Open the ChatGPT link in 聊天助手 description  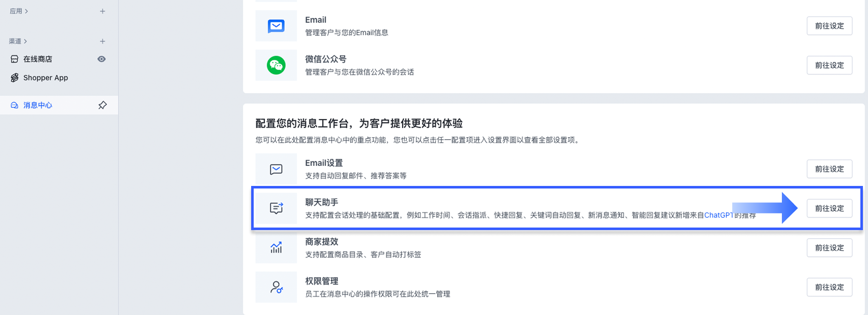point(719,215)
